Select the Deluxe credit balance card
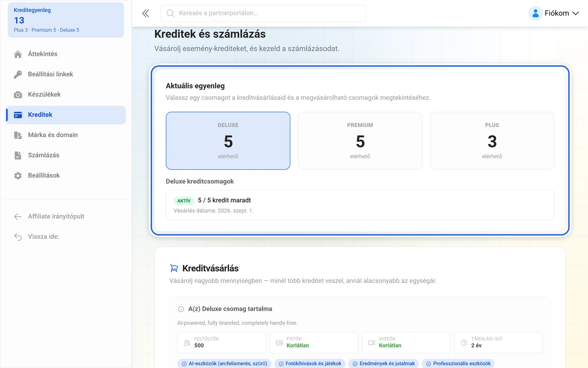Viewport: 588px width, 368px height. (x=228, y=141)
